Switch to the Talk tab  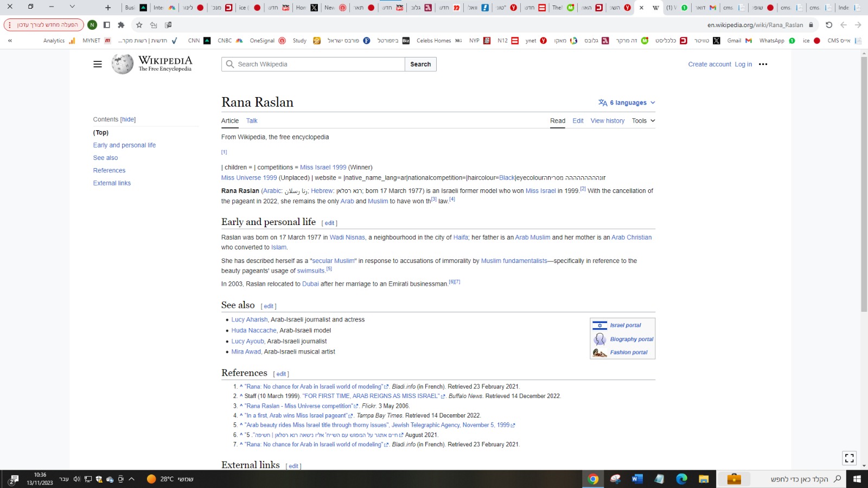tap(252, 121)
